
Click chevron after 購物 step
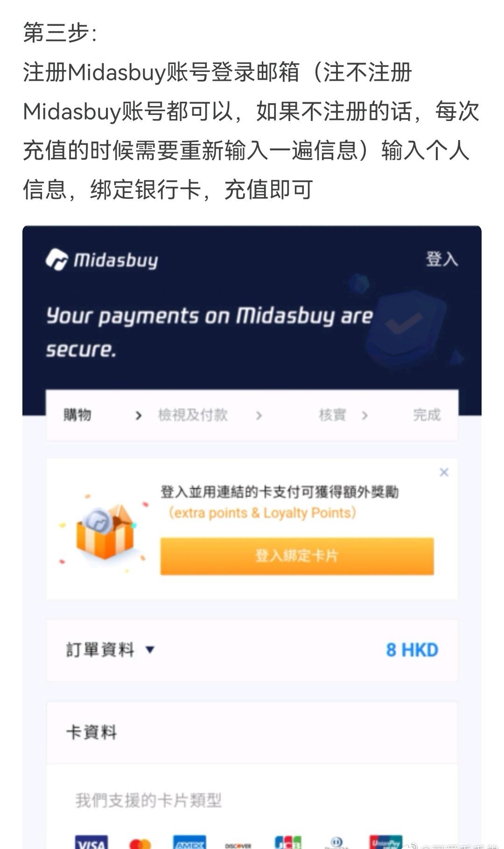138,415
